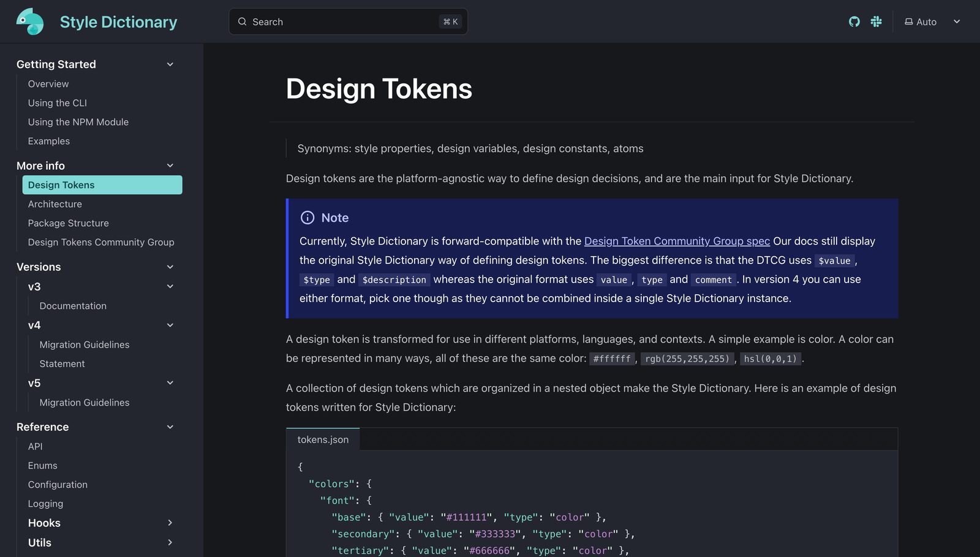Viewport: 980px width, 557px height.
Task: Open Design Tokens Community Group page
Action: pyautogui.click(x=101, y=242)
